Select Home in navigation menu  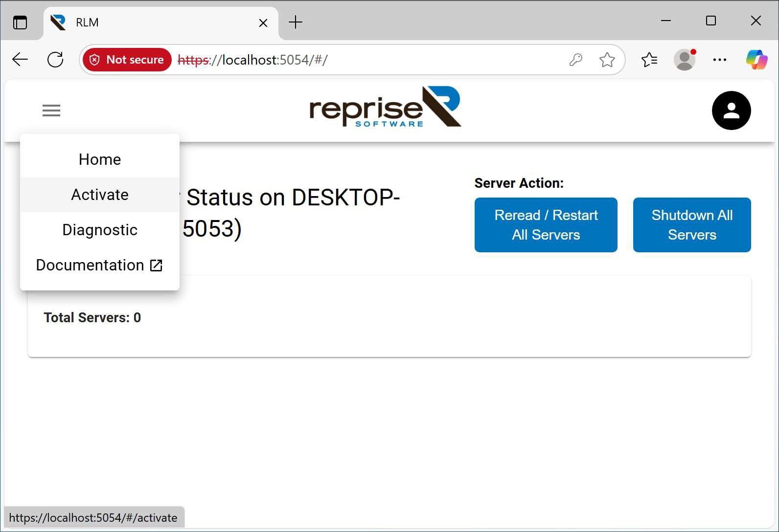pos(100,159)
